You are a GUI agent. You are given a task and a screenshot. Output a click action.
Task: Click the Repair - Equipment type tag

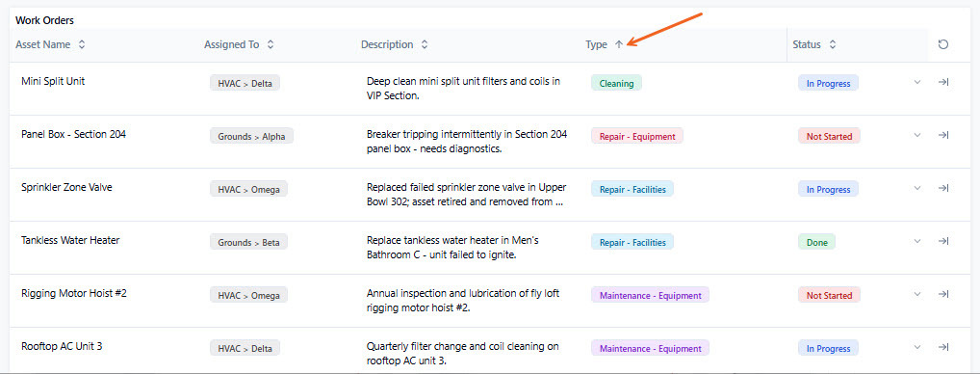click(x=637, y=136)
